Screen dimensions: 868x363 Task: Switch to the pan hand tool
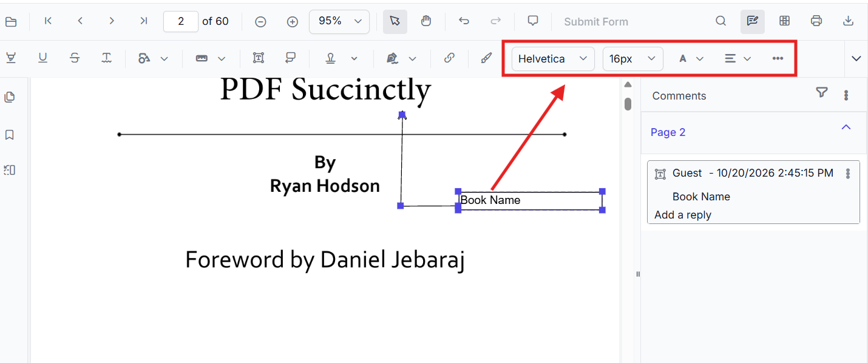pos(426,21)
